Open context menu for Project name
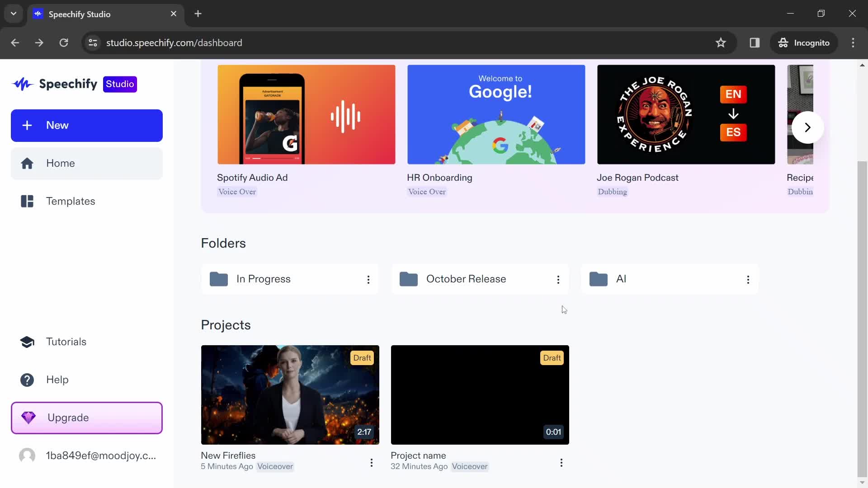Image resolution: width=868 pixels, height=488 pixels. [561, 462]
